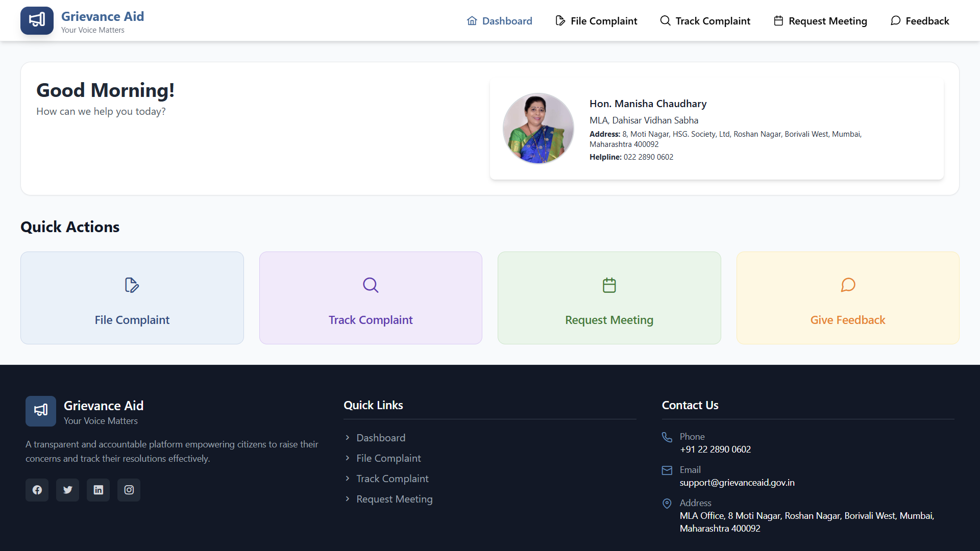Click the footer MLA Office address text

(x=807, y=522)
